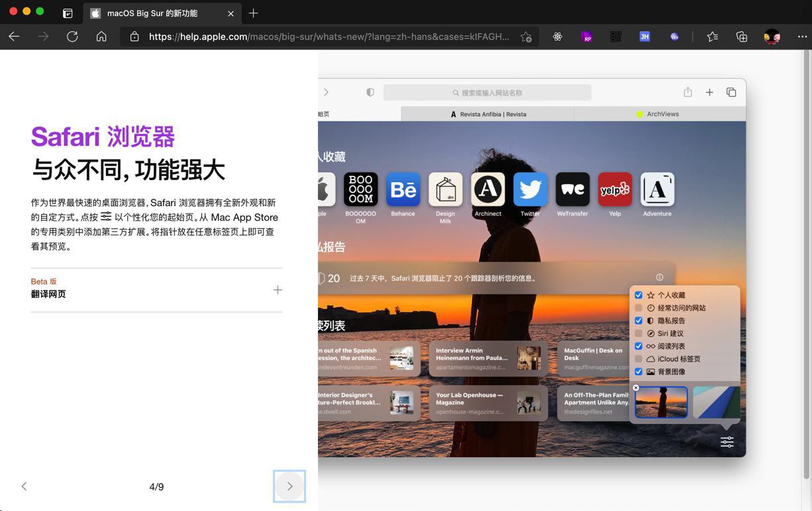
Task: Select the macOS Big Sur 的新功能 tab
Action: pyautogui.click(x=163, y=13)
